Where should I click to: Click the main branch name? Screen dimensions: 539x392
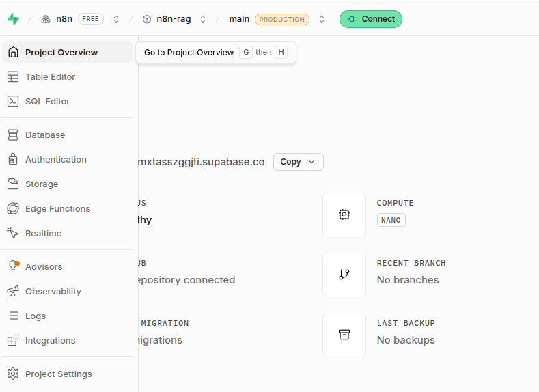pos(239,19)
